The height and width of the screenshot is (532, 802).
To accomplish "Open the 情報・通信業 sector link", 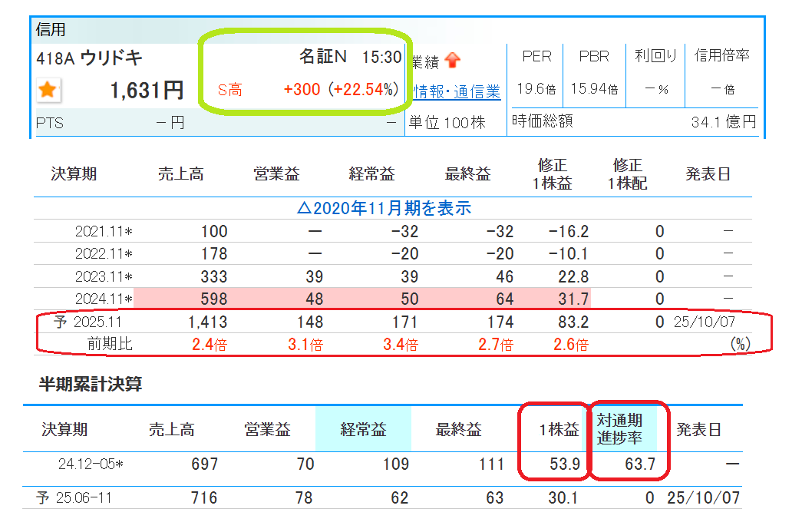I will pyautogui.click(x=457, y=91).
